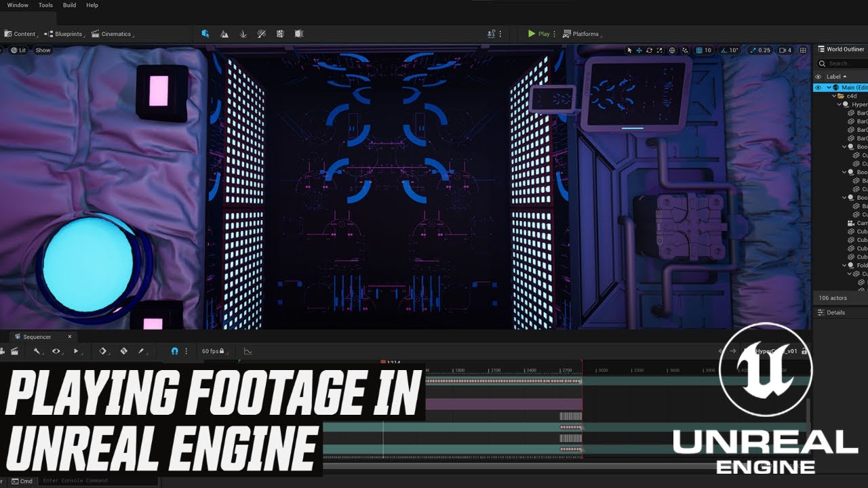The width and height of the screenshot is (868, 488).
Task: Open the Details panel tab
Action: (831, 312)
